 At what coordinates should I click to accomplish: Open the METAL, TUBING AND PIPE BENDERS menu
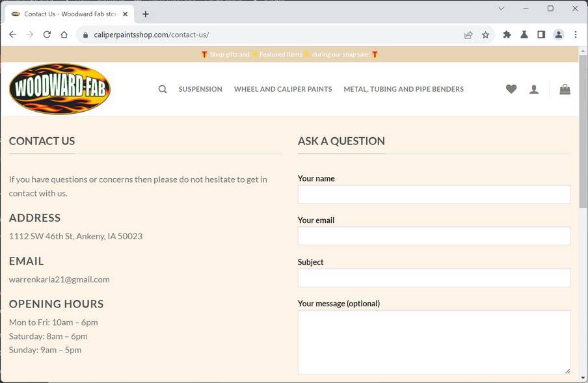pos(403,89)
